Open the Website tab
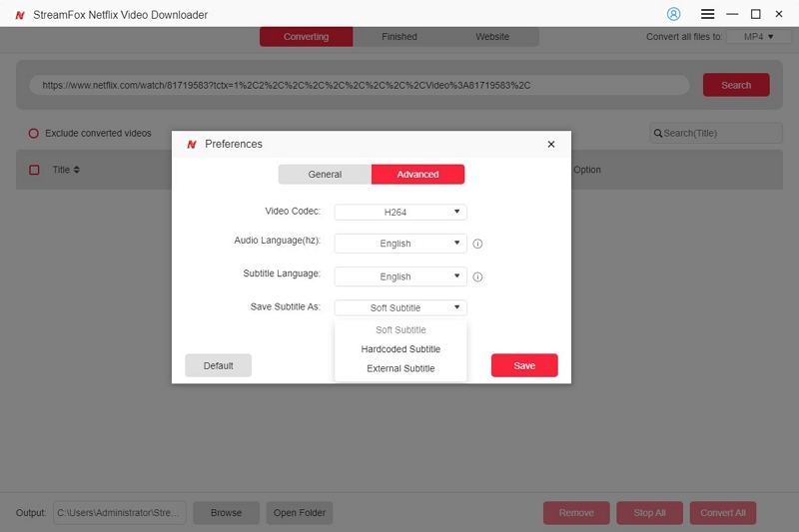 pyautogui.click(x=492, y=37)
